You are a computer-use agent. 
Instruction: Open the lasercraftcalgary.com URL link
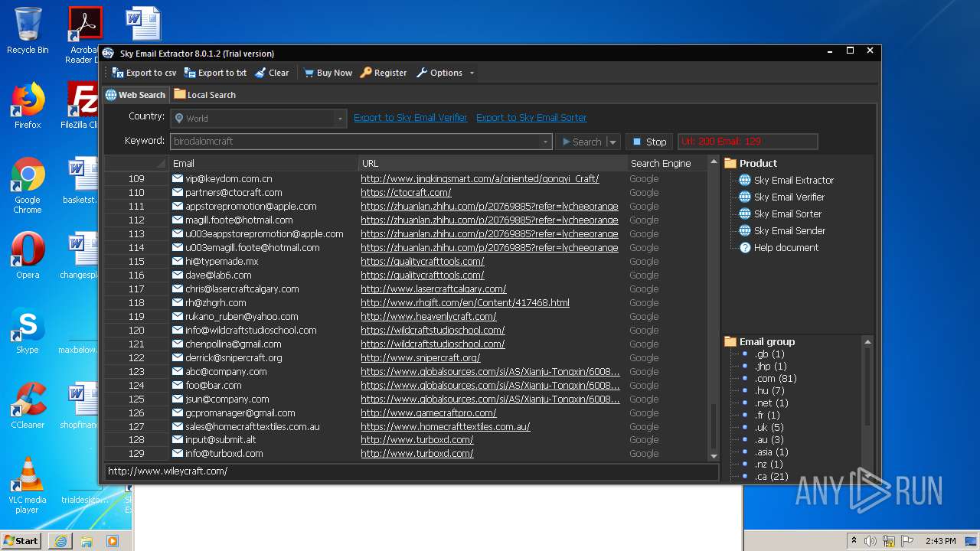[x=433, y=289]
